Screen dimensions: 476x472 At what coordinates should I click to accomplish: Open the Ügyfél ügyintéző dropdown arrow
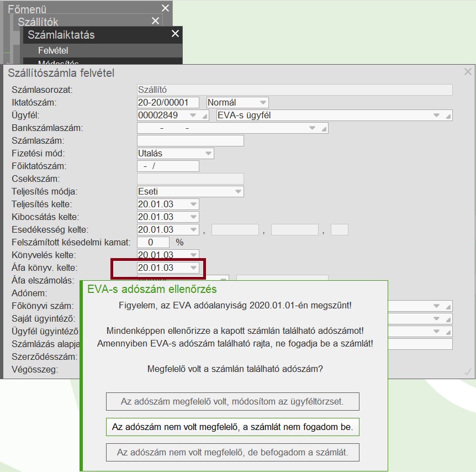tap(436, 331)
